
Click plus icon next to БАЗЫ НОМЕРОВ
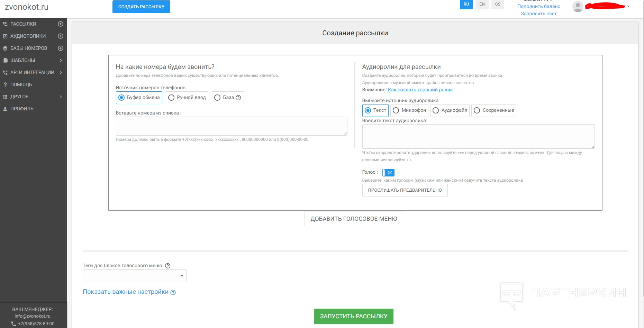(x=61, y=48)
